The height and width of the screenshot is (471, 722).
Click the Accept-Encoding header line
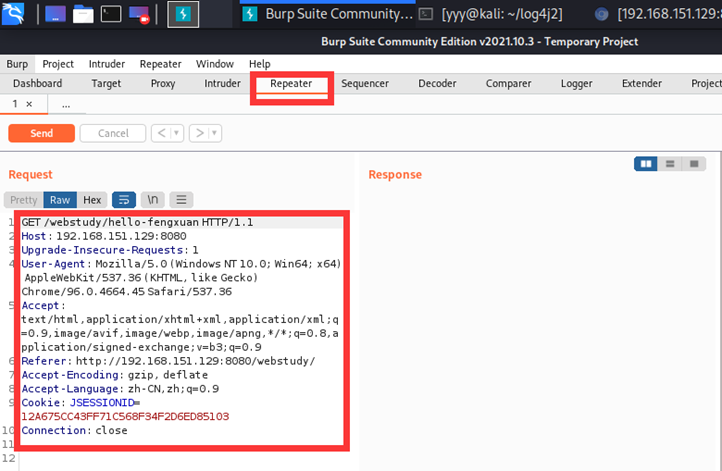tap(115, 375)
